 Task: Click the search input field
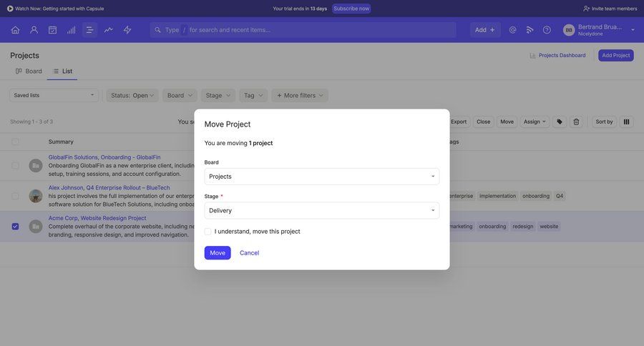(x=315, y=30)
